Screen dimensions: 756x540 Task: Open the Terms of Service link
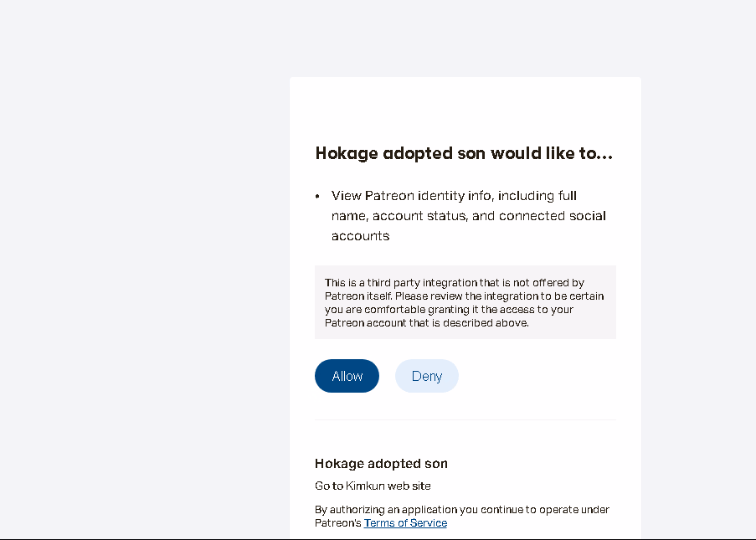click(405, 523)
